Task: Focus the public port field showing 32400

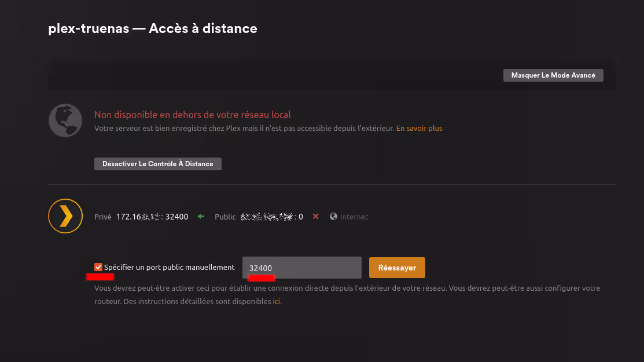Action: (x=301, y=268)
